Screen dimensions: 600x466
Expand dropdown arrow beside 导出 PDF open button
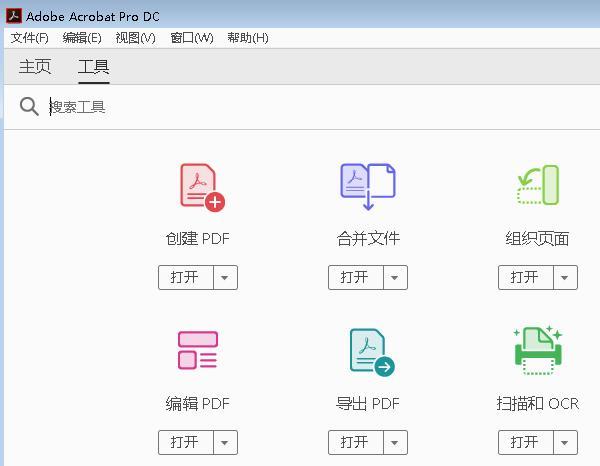395,443
